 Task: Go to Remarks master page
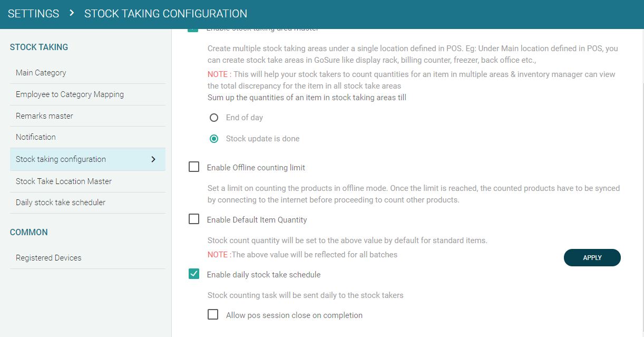click(x=44, y=115)
